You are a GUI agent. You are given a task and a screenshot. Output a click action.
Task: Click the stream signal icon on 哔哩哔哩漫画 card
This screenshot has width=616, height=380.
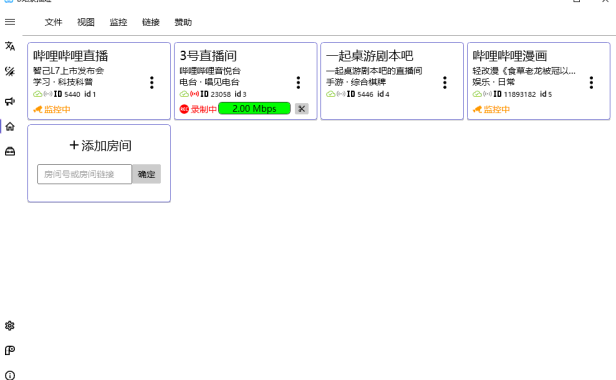pyautogui.click(x=488, y=94)
